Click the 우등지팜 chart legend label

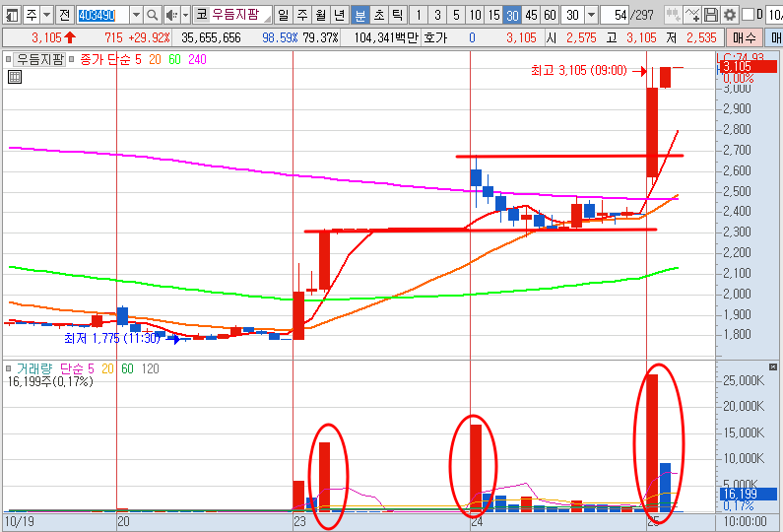pyautogui.click(x=40, y=59)
